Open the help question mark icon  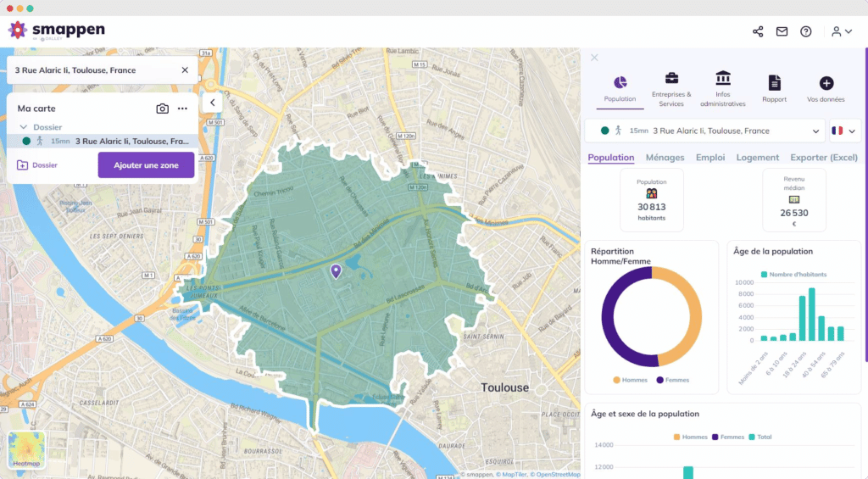(x=806, y=31)
